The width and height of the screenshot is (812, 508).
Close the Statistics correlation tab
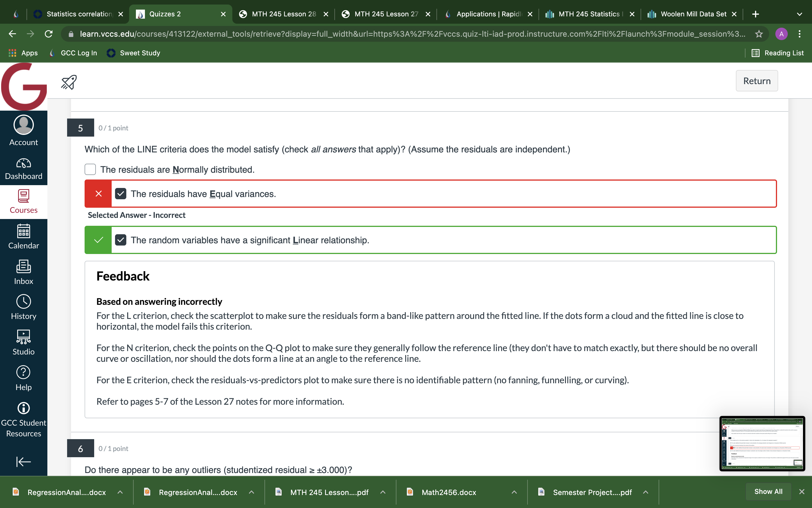[121, 14]
